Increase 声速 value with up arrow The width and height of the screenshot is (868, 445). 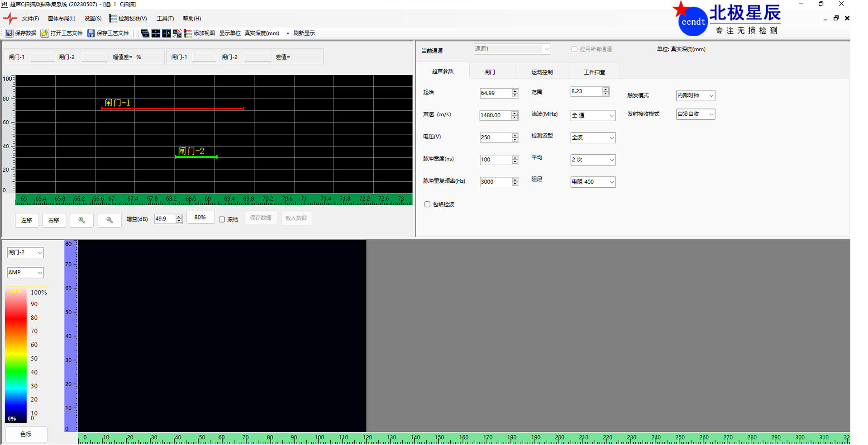click(515, 113)
